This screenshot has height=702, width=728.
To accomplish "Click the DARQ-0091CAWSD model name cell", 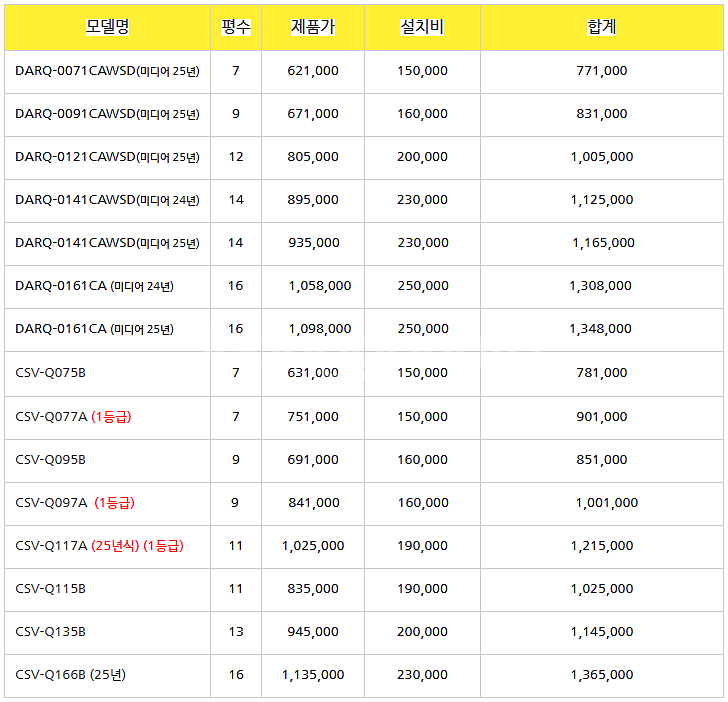I will pyautogui.click(x=107, y=114).
